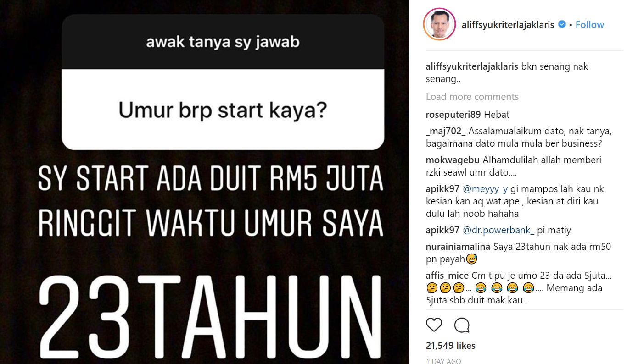This screenshot has width=627, height=364.
Task: Open the roseputeri89 commenter profile
Action: [453, 115]
